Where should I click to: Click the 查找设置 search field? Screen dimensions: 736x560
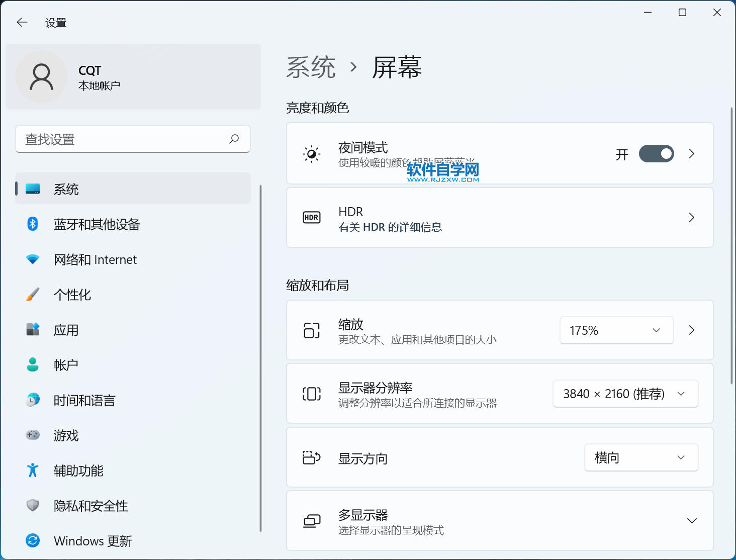click(x=133, y=139)
